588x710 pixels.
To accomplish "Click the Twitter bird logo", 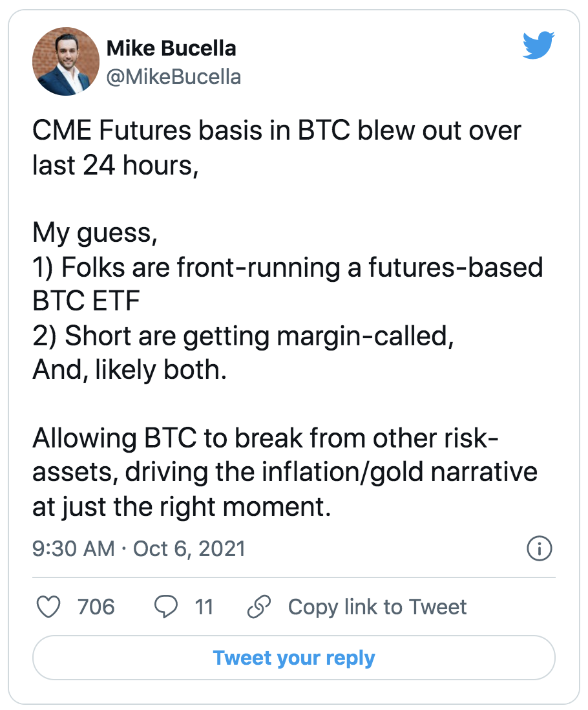I will 538,45.
